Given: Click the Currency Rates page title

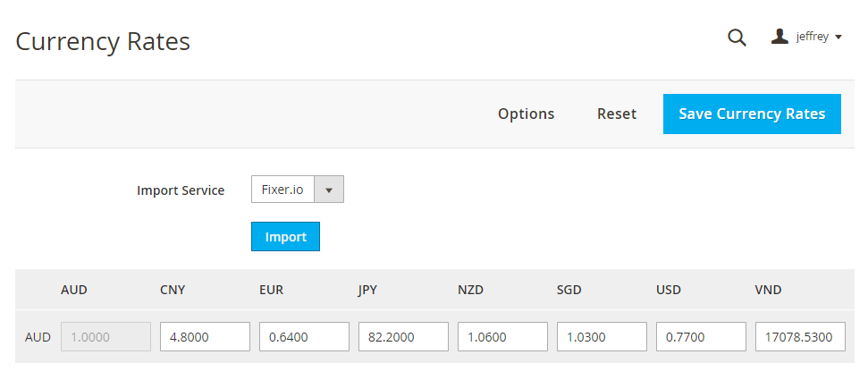Looking at the screenshot, I should (103, 41).
